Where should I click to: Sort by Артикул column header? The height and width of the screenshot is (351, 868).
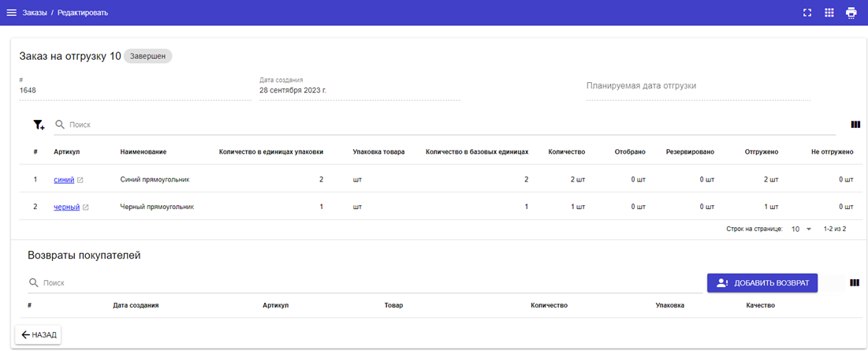67,151
